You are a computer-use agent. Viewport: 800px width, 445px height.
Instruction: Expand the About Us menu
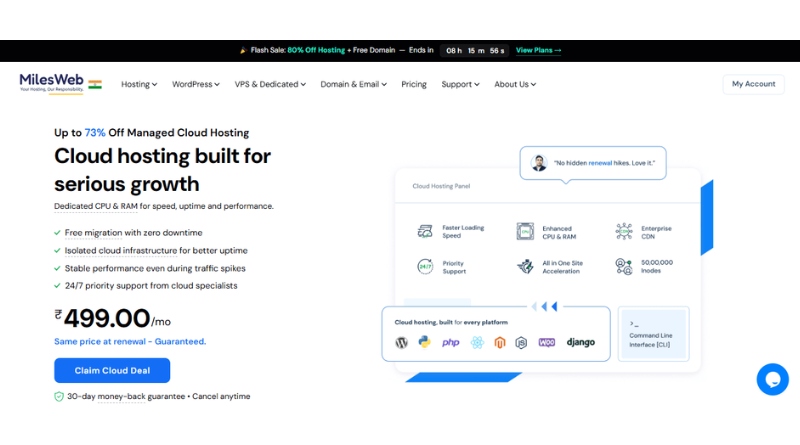[x=515, y=84]
